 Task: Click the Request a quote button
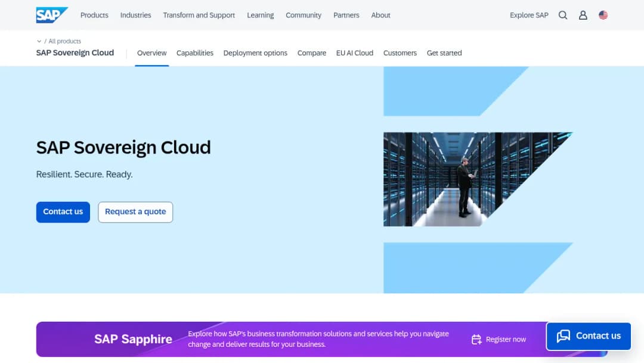135,212
